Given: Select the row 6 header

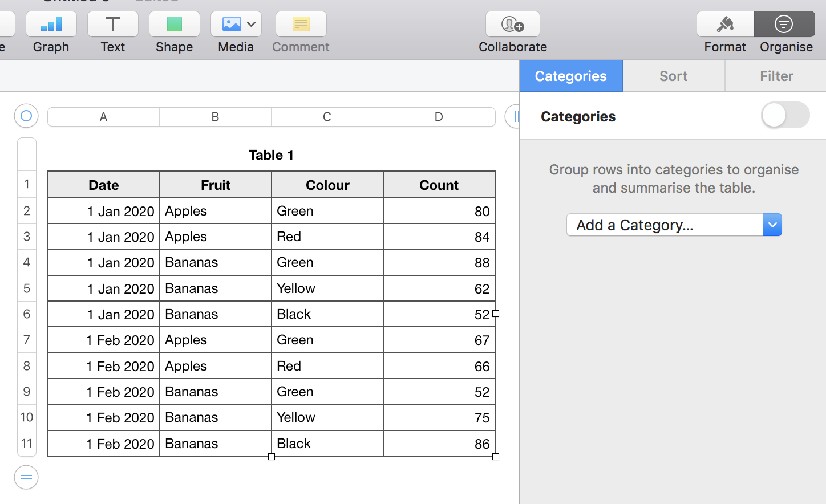Looking at the screenshot, I should pos(27,314).
